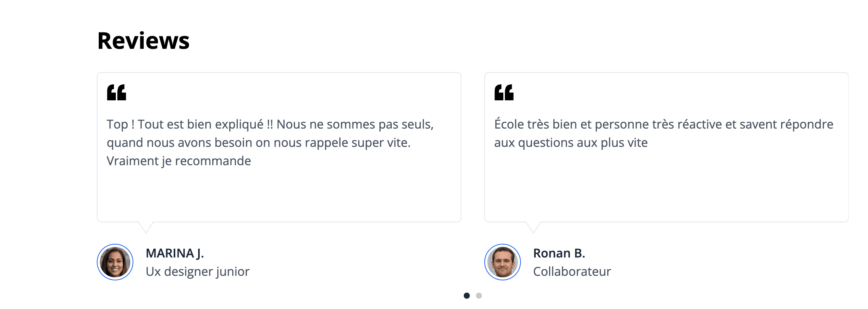This screenshot has width=868, height=309.
Task: Open Marina J.'s profile picture
Action: [115, 262]
